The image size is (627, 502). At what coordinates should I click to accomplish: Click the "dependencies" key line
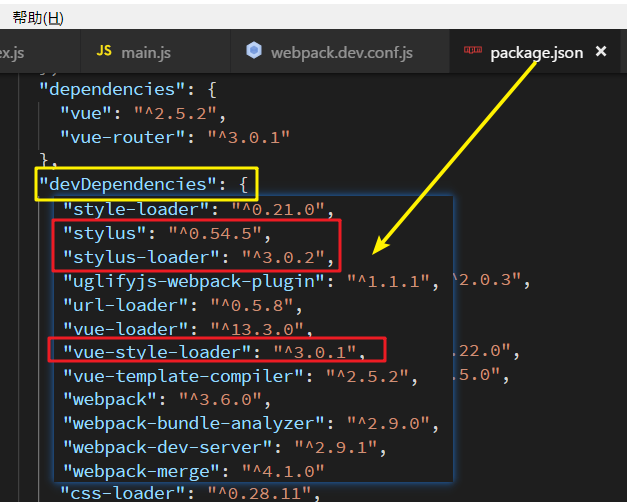click(128, 90)
